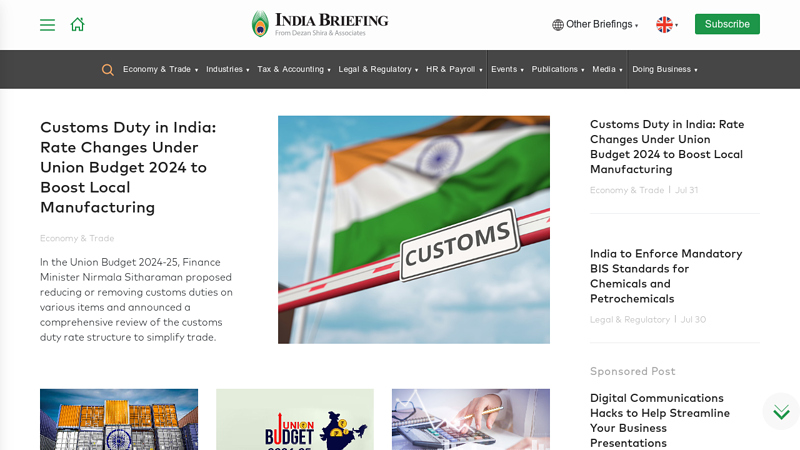The width and height of the screenshot is (800, 450).
Task: Open the Doing Business menu
Action: [x=665, y=69]
